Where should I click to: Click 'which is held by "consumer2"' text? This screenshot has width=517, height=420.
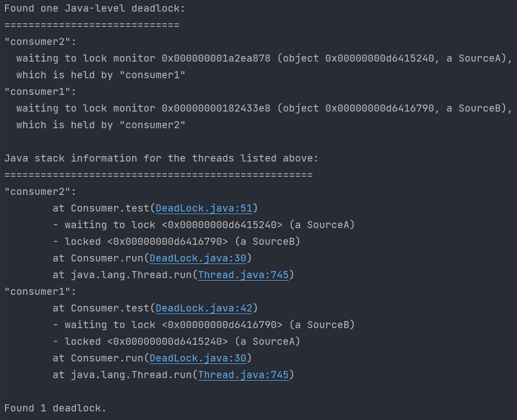pos(101,125)
